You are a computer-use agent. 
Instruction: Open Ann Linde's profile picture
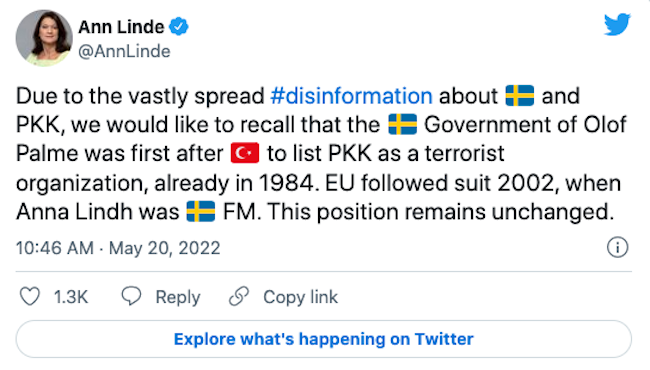tap(44, 38)
